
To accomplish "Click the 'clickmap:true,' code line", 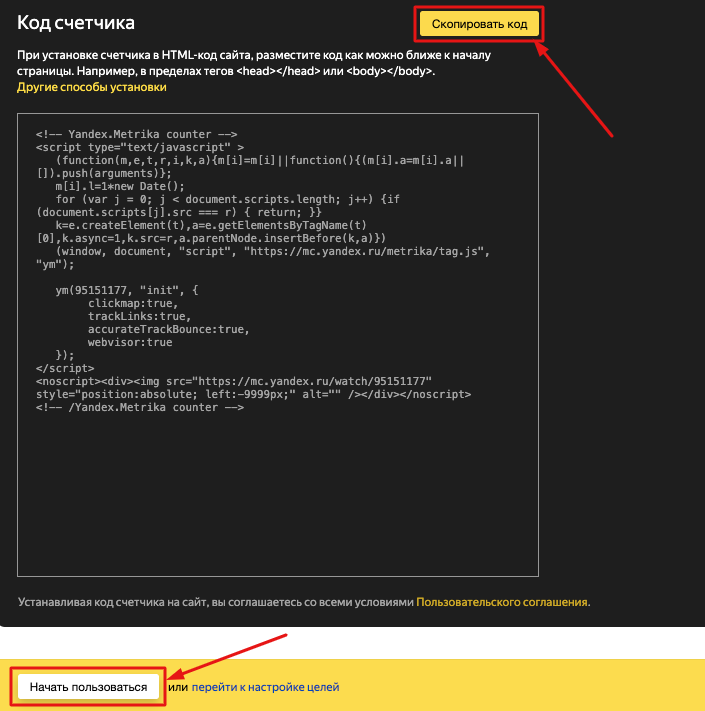I will point(133,303).
